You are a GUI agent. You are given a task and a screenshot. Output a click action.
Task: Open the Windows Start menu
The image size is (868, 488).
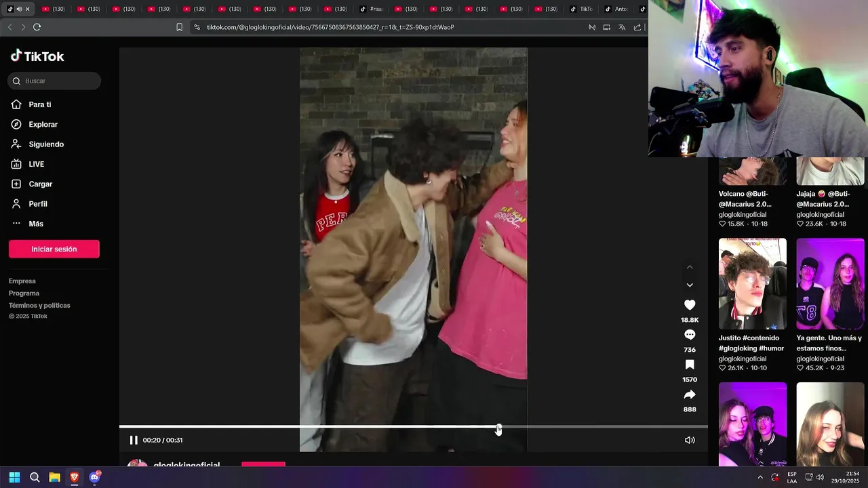point(14,477)
